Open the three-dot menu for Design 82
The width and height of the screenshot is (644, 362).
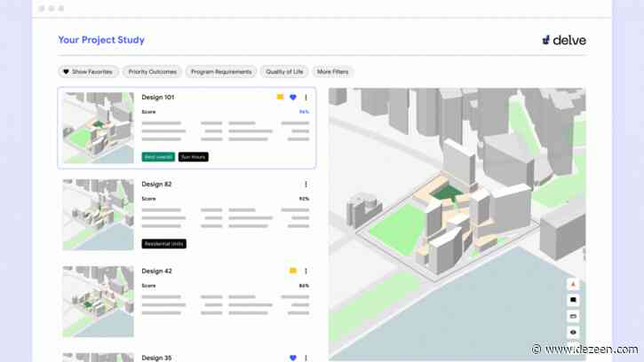(306, 185)
